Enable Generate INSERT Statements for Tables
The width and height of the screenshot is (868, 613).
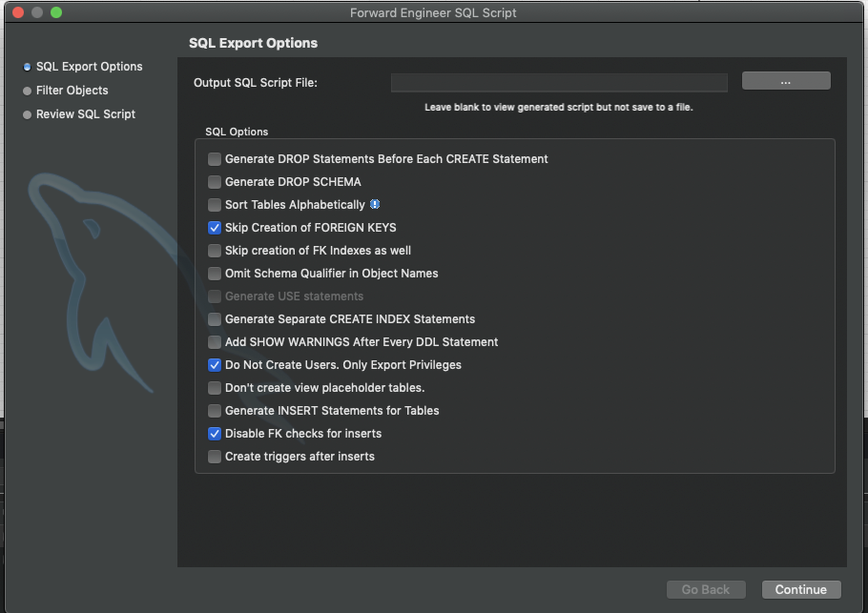coord(215,411)
